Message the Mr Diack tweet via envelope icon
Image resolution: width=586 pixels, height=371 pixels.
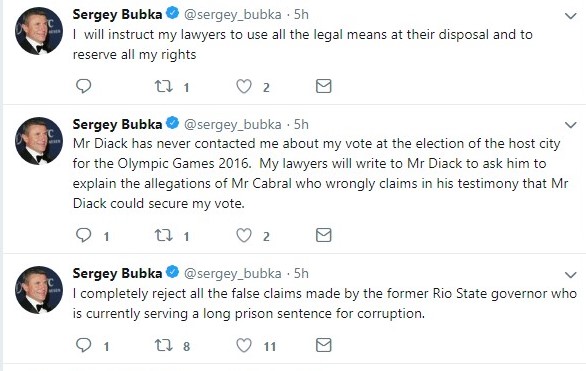click(x=324, y=235)
